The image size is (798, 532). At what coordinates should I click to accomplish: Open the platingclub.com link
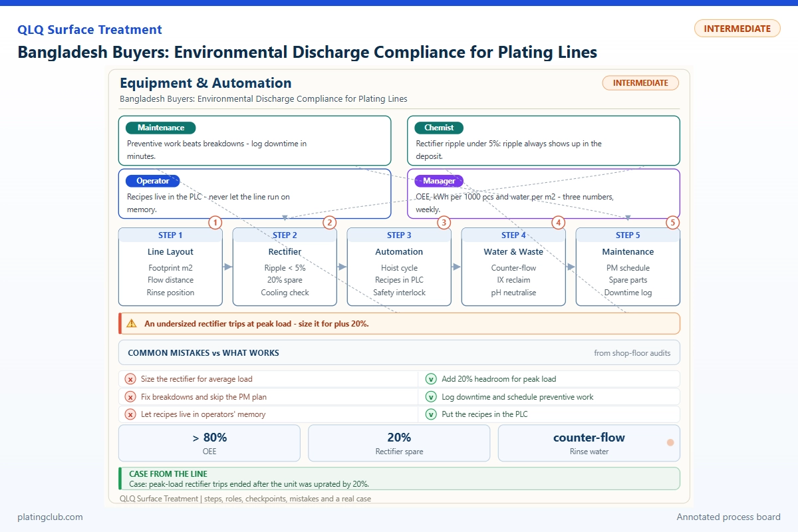[x=51, y=517]
